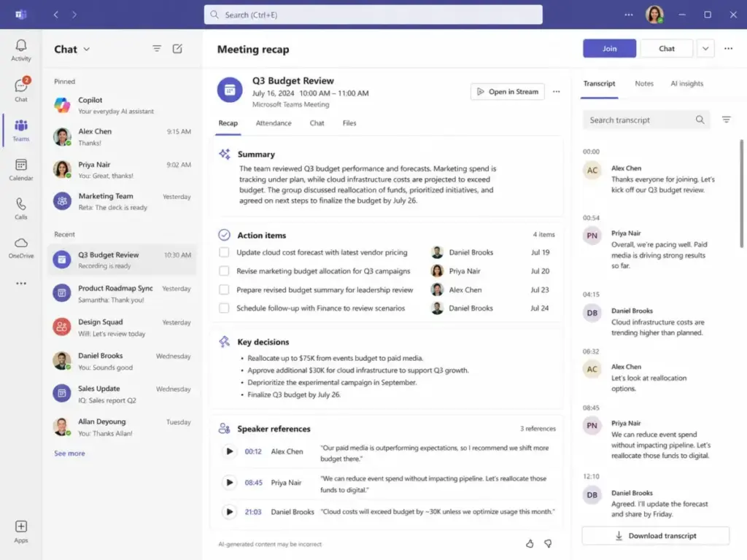Open the Calls phone icon
The width and height of the screenshot is (747, 560).
point(21,209)
